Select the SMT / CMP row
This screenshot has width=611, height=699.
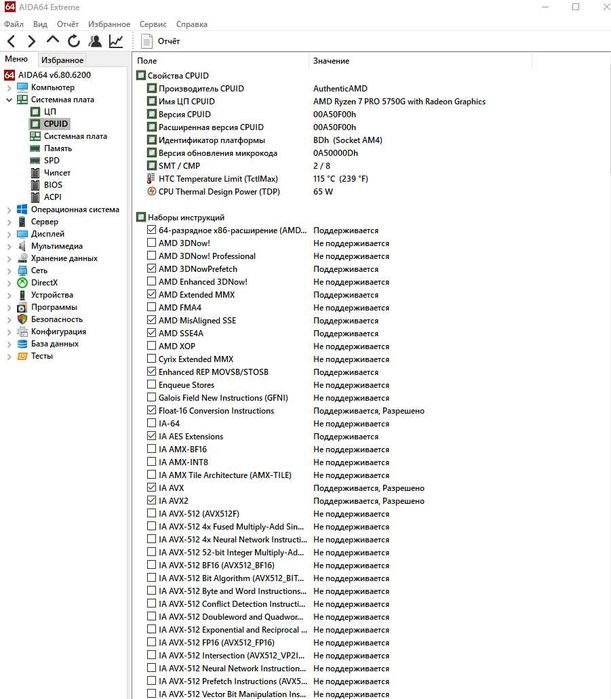click(239, 165)
